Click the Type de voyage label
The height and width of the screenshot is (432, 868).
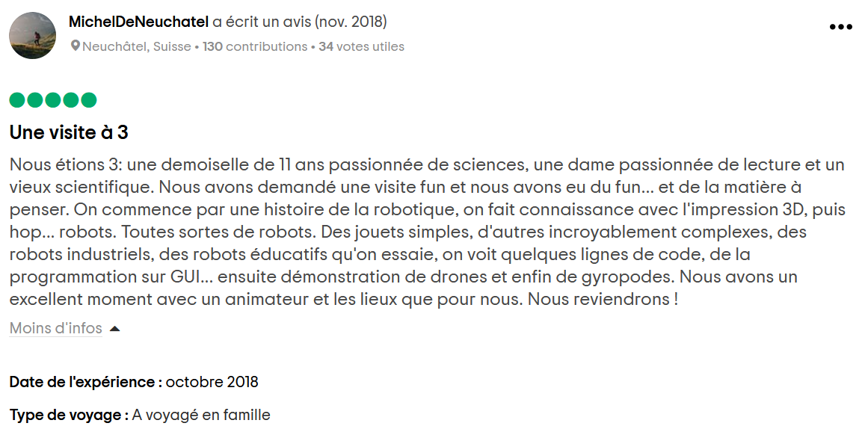[x=70, y=415]
